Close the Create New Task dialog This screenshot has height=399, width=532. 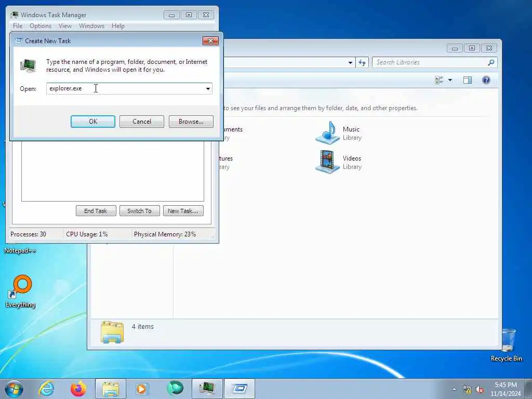click(x=210, y=41)
